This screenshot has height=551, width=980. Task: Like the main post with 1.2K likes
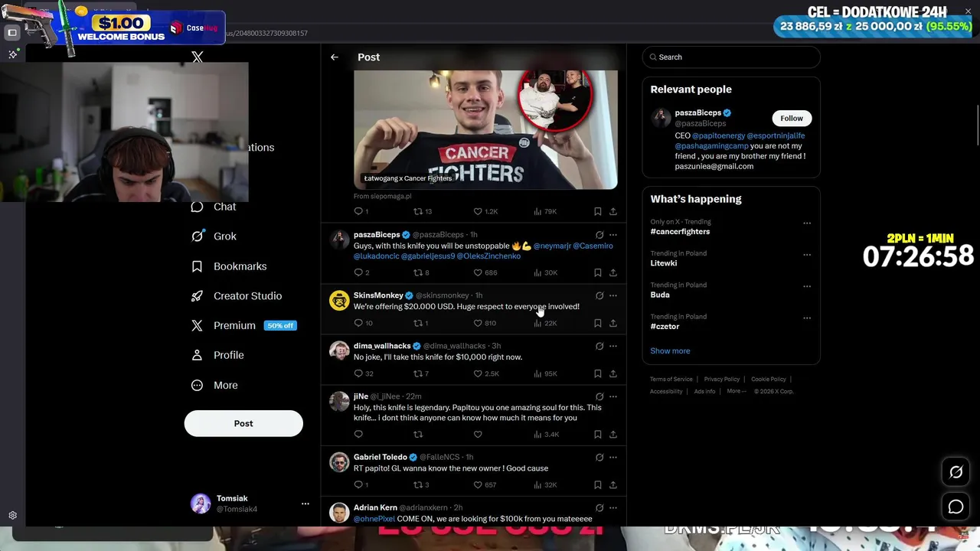coord(478,211)
